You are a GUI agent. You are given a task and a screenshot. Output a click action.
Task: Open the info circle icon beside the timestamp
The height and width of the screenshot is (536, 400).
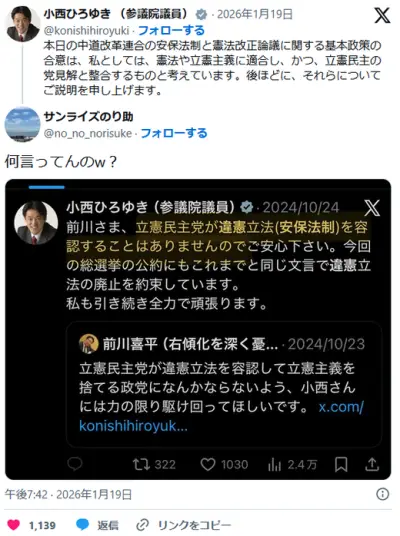[x=382, y=494]
